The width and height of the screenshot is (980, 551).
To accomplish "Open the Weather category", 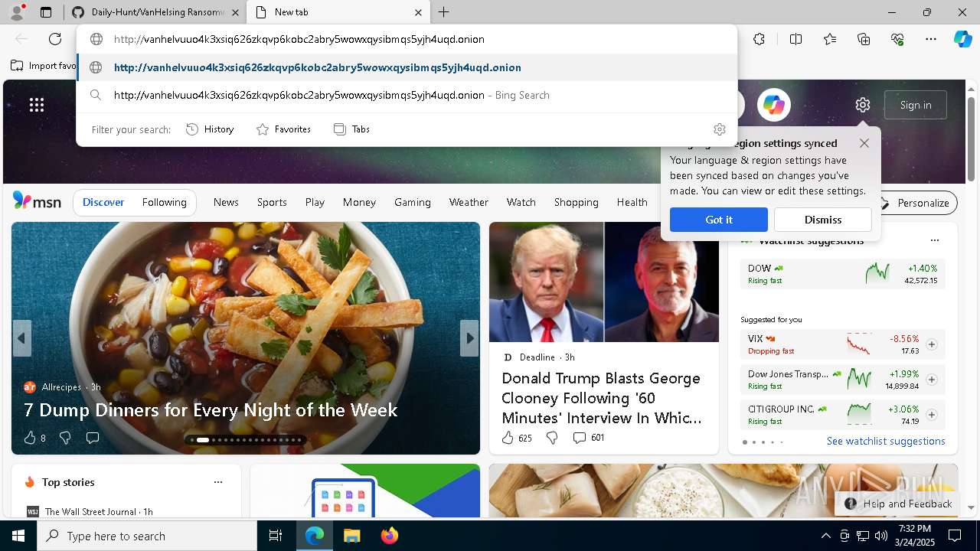I will (x=469, y=202).
